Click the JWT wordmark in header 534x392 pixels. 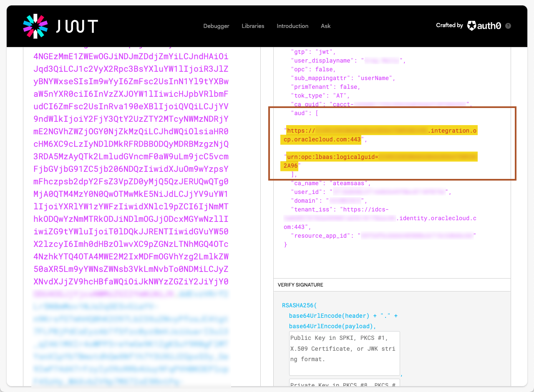[77, 26]
